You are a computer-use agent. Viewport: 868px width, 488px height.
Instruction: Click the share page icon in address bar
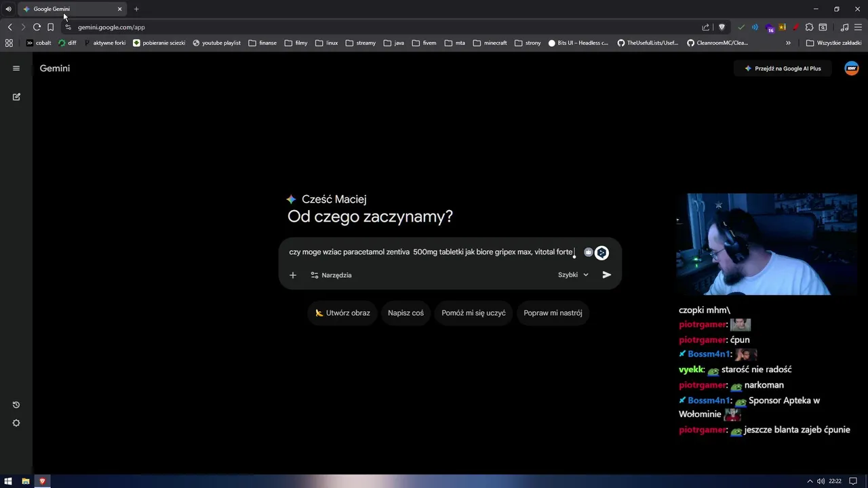point(705,27)
